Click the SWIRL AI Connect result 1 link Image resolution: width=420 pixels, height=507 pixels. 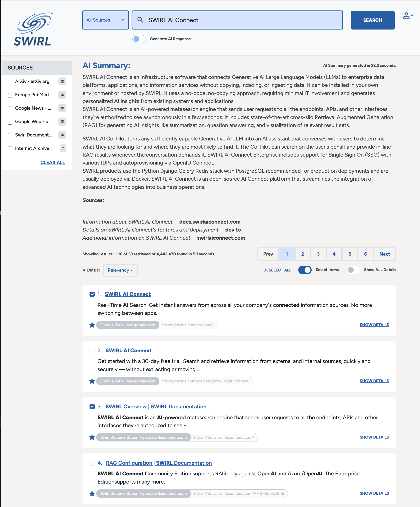pos(128,293)
